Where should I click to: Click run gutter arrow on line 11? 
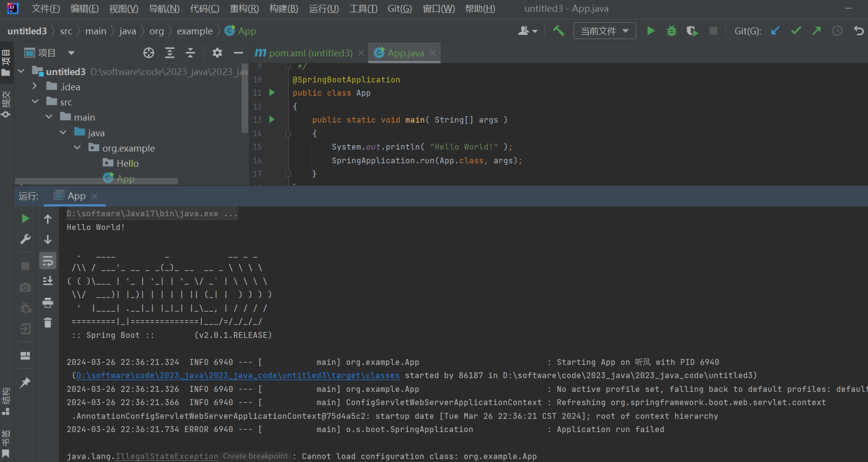pyautogui.click(x=272, y=93)
